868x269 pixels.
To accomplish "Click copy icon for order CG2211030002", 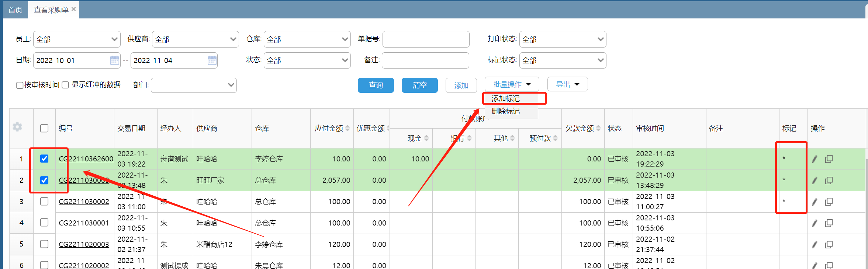I will point(829,202).
